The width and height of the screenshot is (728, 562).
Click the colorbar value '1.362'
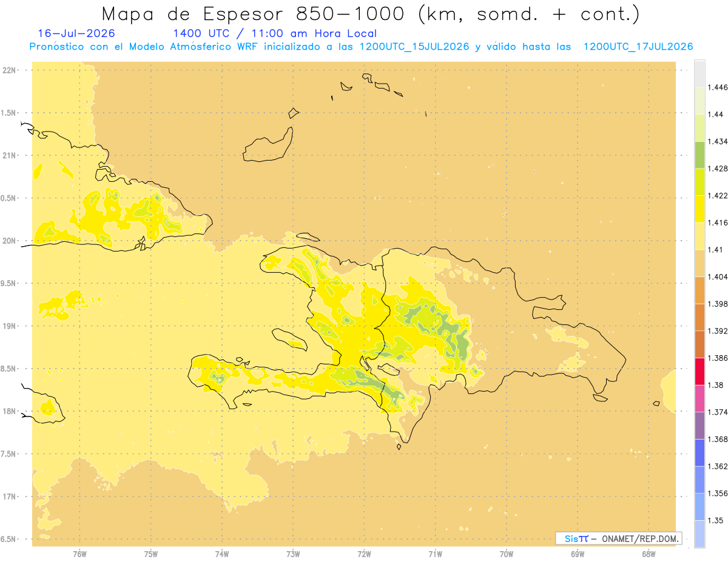[x=718, y=466]
